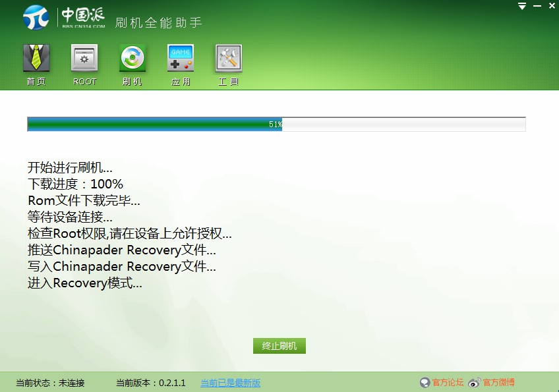Click the 当前已是最新版 link
This screenshot has width=559, height=392.
click(x=230, y=383)
